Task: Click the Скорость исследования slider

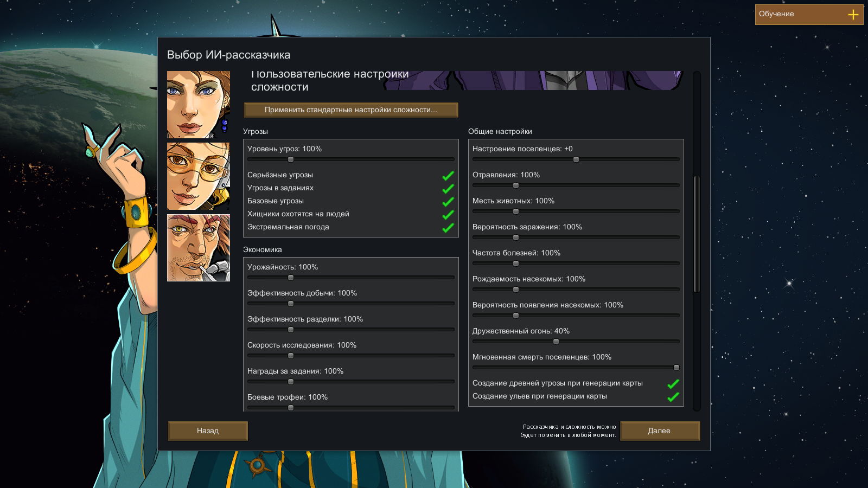Action: [351, 356]
